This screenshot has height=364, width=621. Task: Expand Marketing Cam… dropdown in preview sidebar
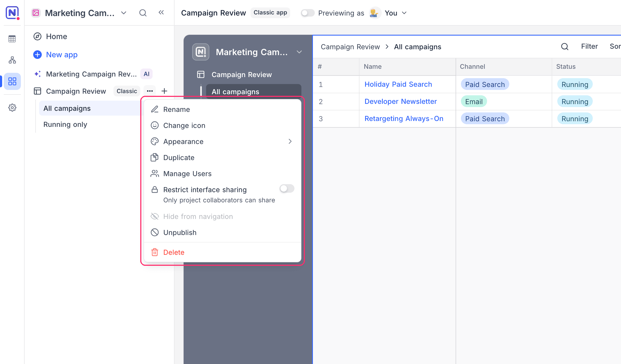pos(300,52)
